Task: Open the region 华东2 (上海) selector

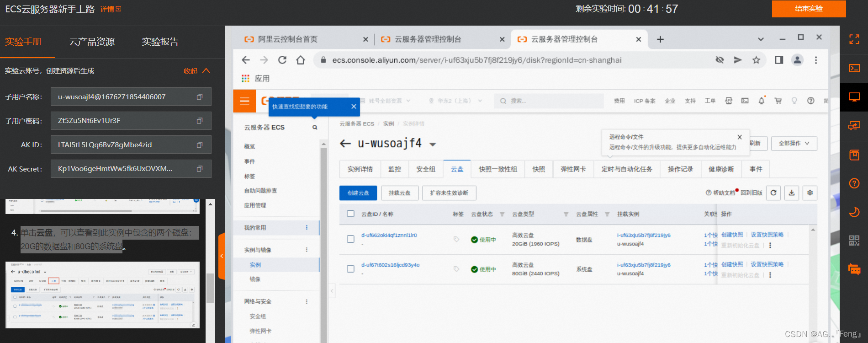Action: coord(455,101)
